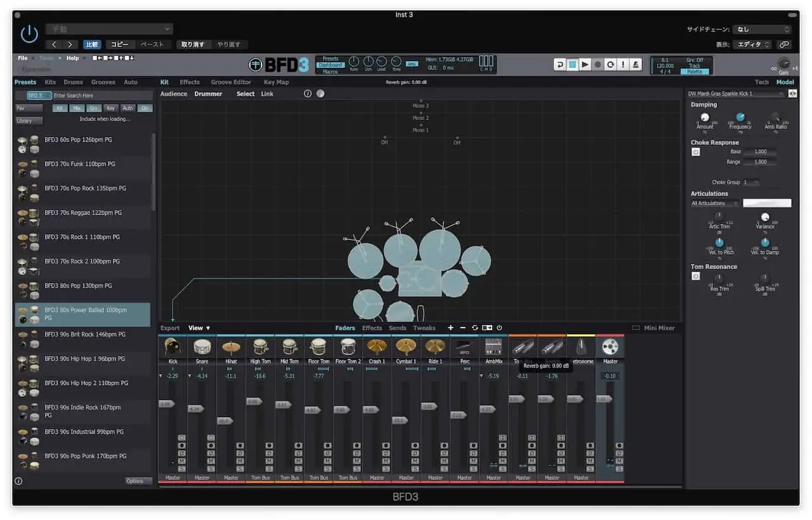
Task: Solo the Master channel
Action: point(619,469)
